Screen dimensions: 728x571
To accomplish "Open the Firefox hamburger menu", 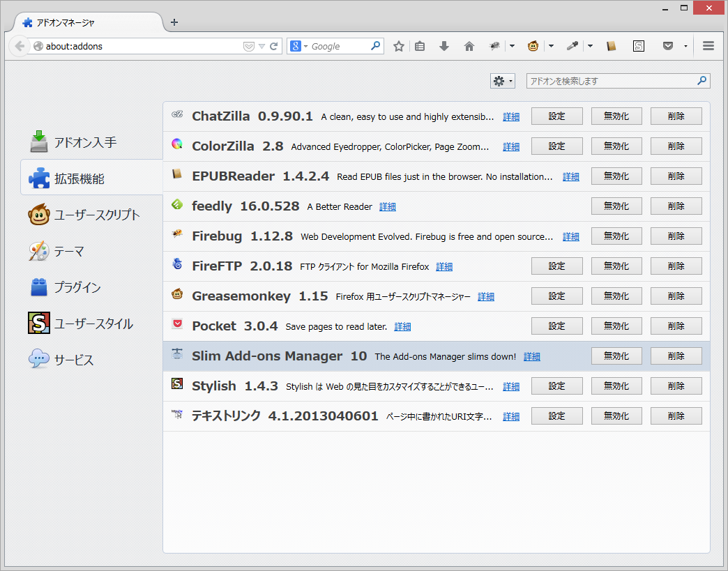I will tap(708, 46).
